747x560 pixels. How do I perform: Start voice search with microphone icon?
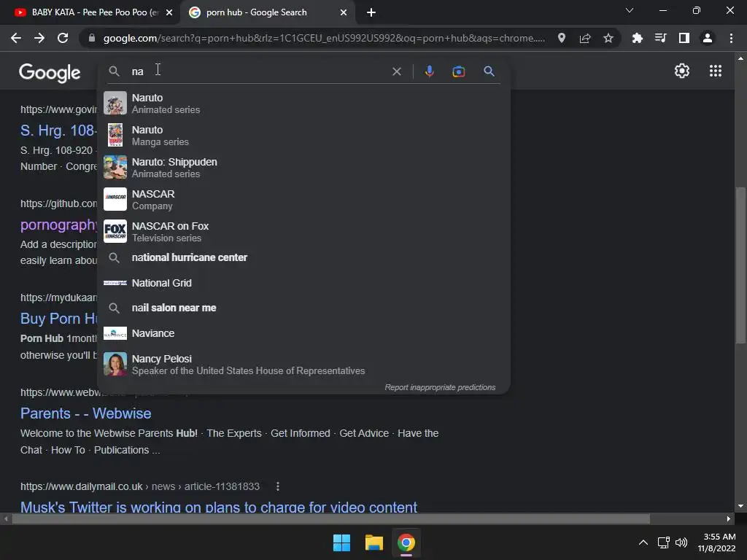[x=429, y=71]
